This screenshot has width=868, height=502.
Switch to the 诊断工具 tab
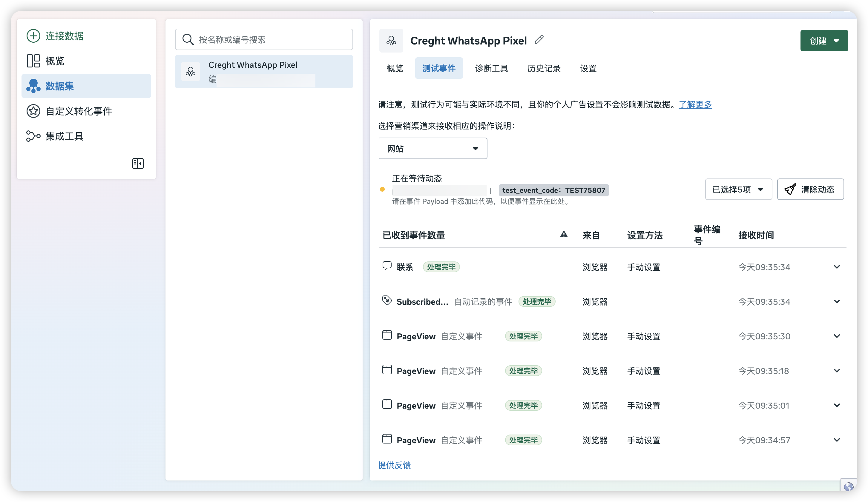(x=492, y=68)
